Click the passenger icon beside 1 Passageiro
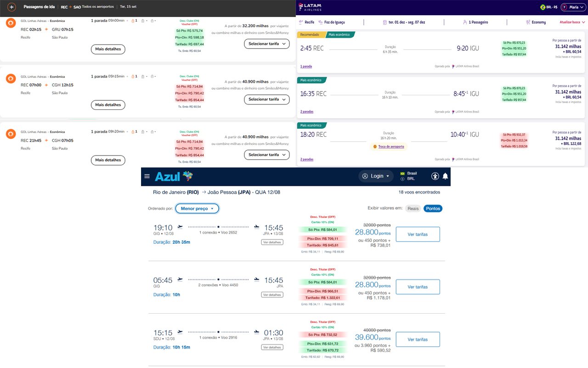This screenshot has width=588, height=368. (x=465, y=22)
